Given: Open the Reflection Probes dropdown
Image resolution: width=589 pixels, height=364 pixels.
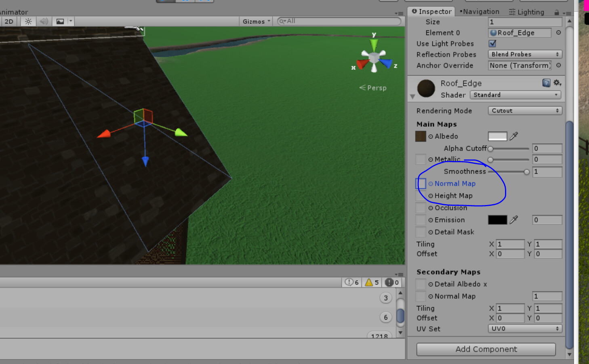Looking at the screenshot, I should pos(524,54).
